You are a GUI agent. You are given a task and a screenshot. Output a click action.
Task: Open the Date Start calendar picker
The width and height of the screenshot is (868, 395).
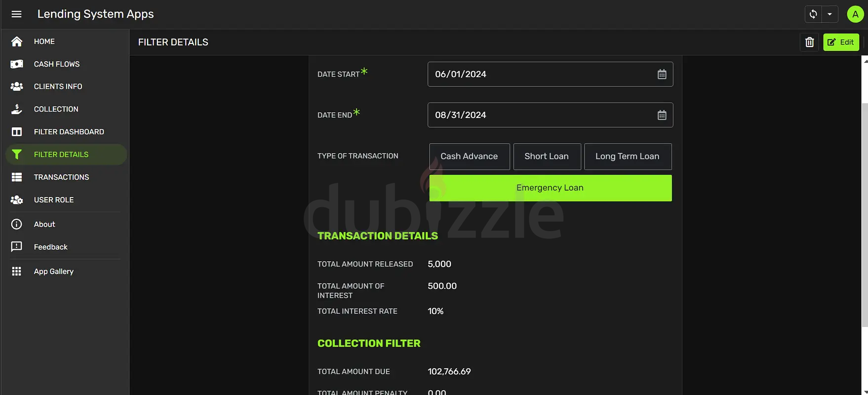[x=662, y=75]
